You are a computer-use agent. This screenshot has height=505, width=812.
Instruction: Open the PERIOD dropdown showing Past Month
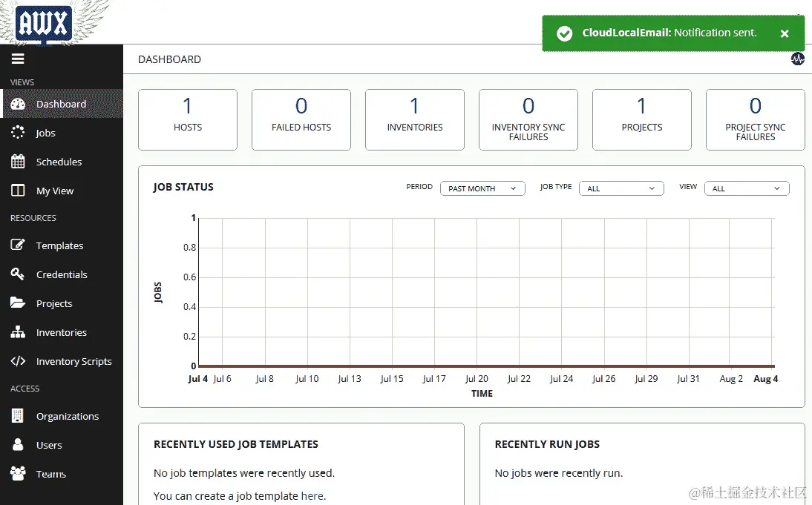[482, 188]
